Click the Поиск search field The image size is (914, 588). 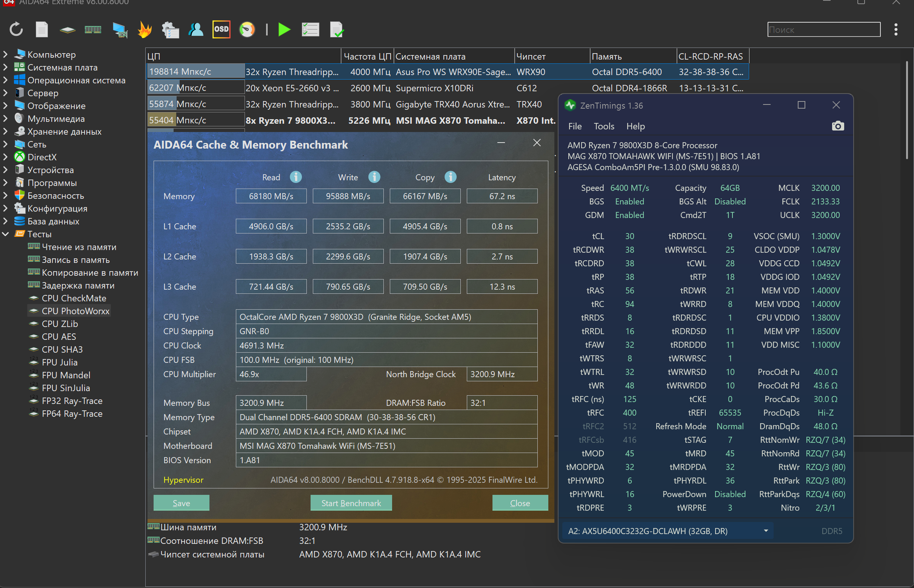tap(823, 29)
